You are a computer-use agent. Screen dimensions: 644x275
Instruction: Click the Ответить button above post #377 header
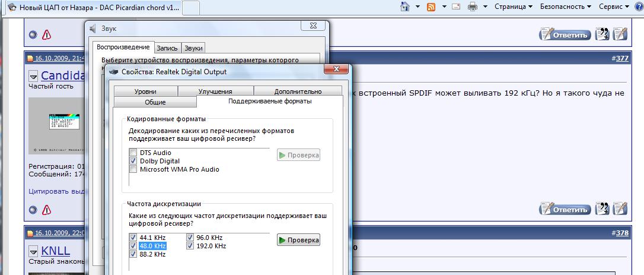pyautogui.click(x=566, y=34)
